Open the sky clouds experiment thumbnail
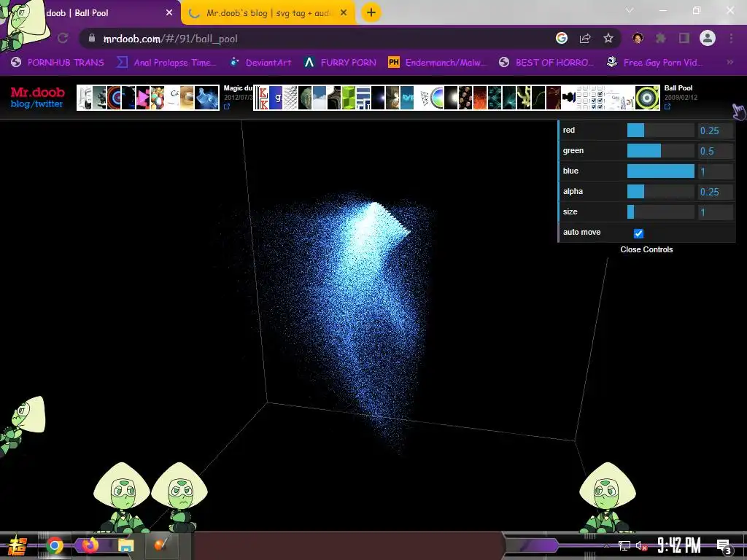Screen dimensions: 747x560 click(x=320, y=98)
